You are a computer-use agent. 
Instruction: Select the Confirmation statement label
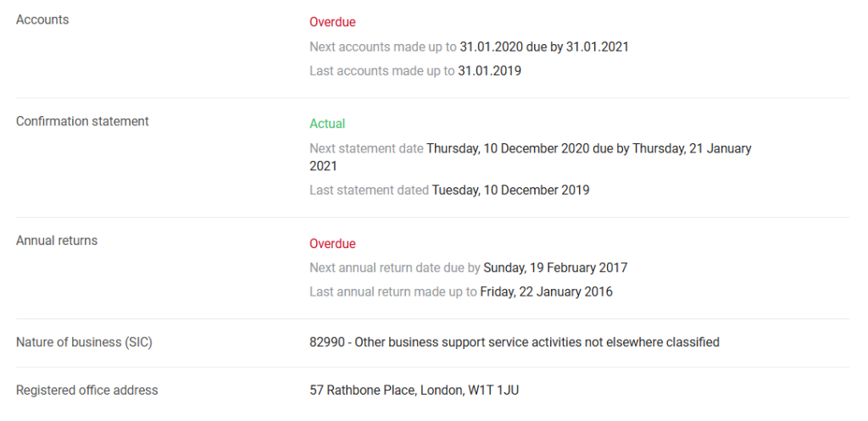pos(82,121)
